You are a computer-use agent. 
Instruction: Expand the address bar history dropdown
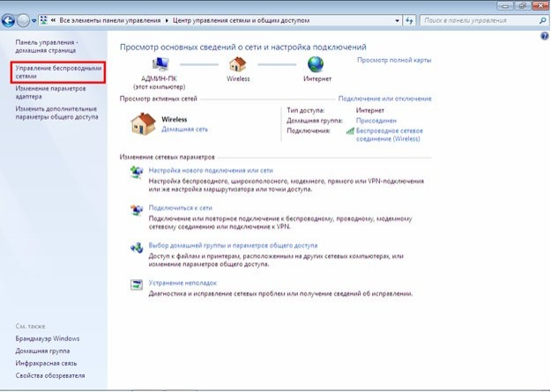tap(397, 21)
